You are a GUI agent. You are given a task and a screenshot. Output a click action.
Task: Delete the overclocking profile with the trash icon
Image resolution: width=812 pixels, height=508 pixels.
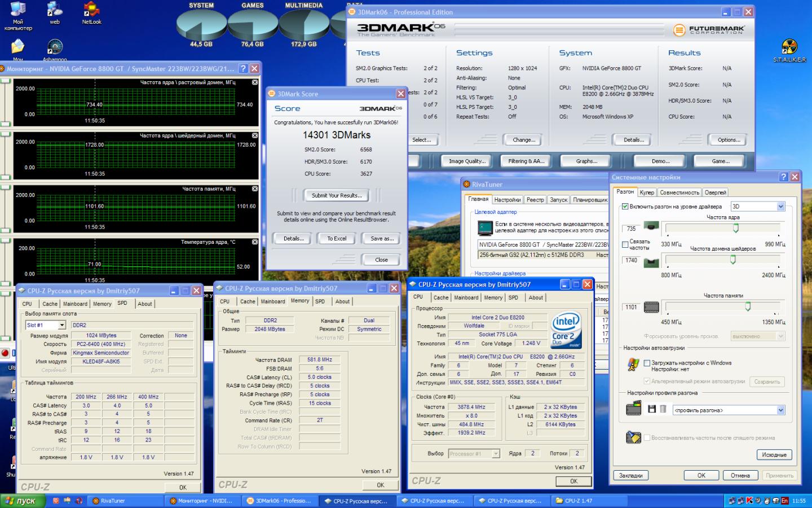pos(663,409)
